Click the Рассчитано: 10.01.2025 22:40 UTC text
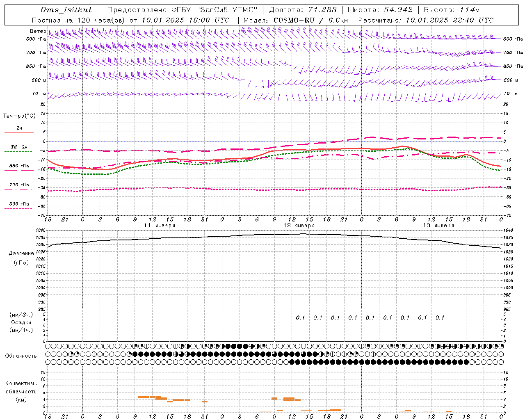 pos(426,20)
